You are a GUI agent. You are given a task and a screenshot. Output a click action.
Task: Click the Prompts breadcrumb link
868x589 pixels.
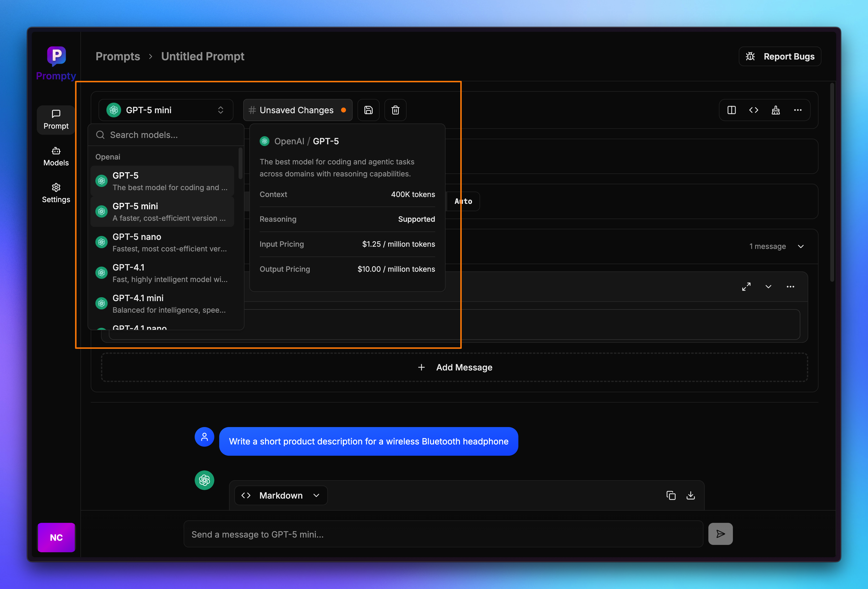coord(118,56)
